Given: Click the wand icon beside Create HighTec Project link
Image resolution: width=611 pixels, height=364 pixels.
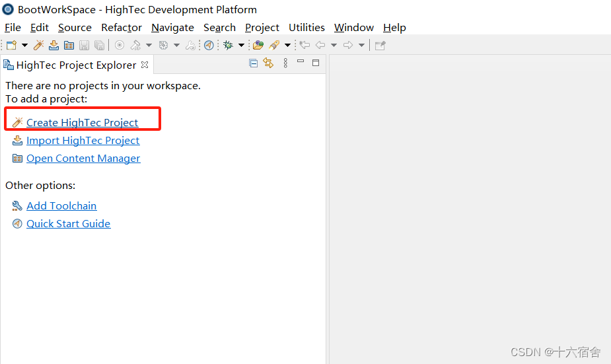Looking at the screenshot, I should (18, 122).
